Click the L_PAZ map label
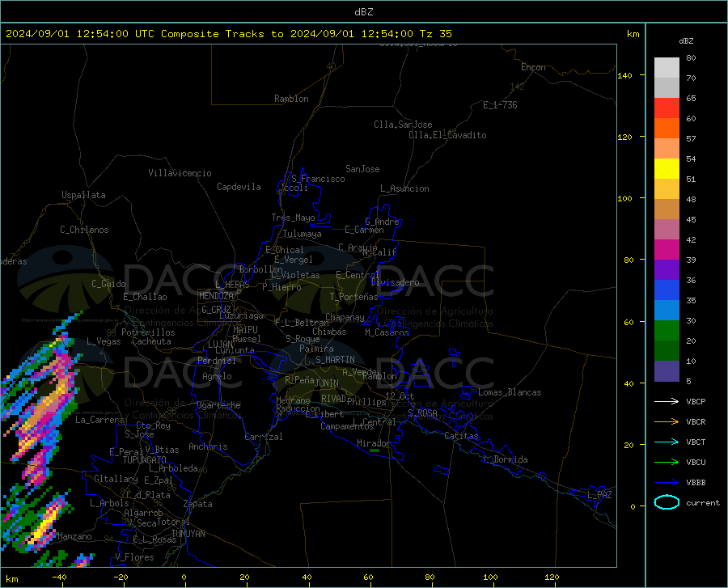728x588 pixels. pyautogui.click(x=599, y=495)
